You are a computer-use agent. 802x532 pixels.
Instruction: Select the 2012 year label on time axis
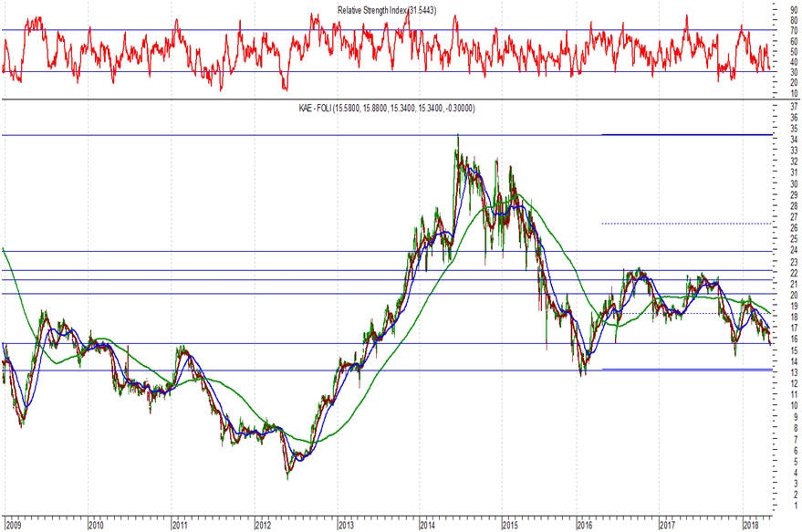263,526
